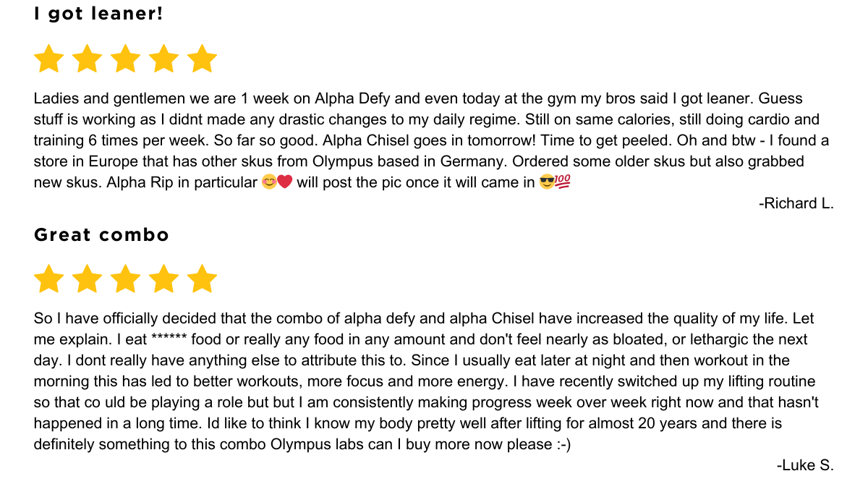Image resolution: width=868 pixels, height=484 pixels.
Task: Click the smiling face emoji after Alpha Rip
Action: 268,182
